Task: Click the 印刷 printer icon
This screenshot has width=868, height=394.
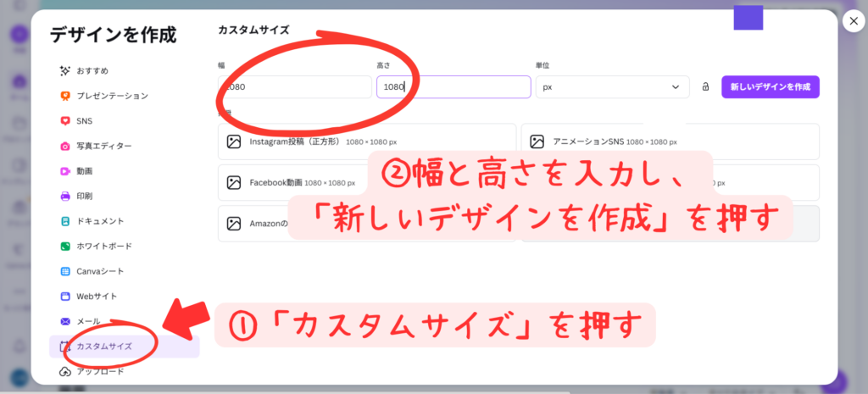Action: point(65,196)
